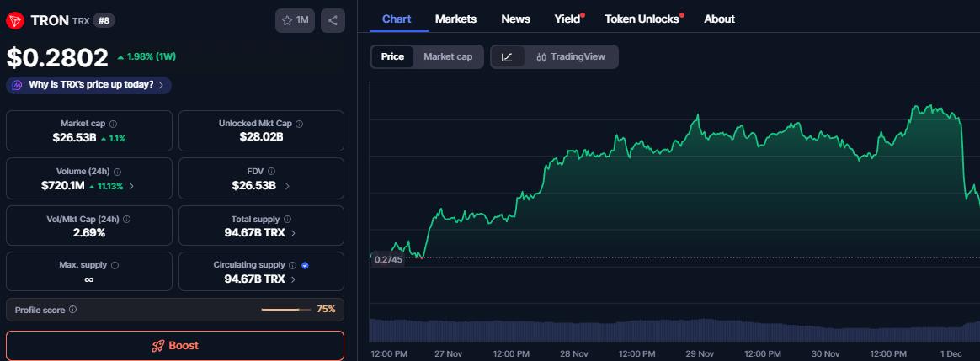Switch the chart to Price view
This screenshot has height=361, width=980.
392,57
